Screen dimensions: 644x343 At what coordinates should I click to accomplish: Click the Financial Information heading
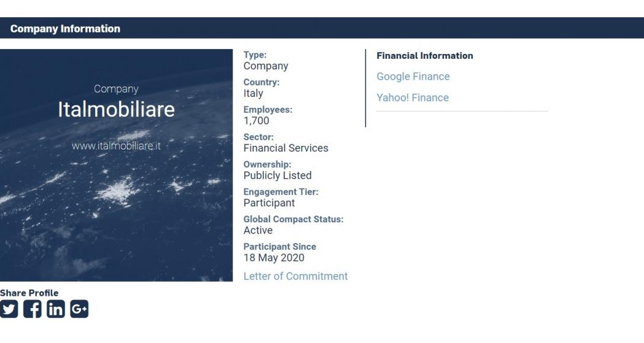(424, 56)
